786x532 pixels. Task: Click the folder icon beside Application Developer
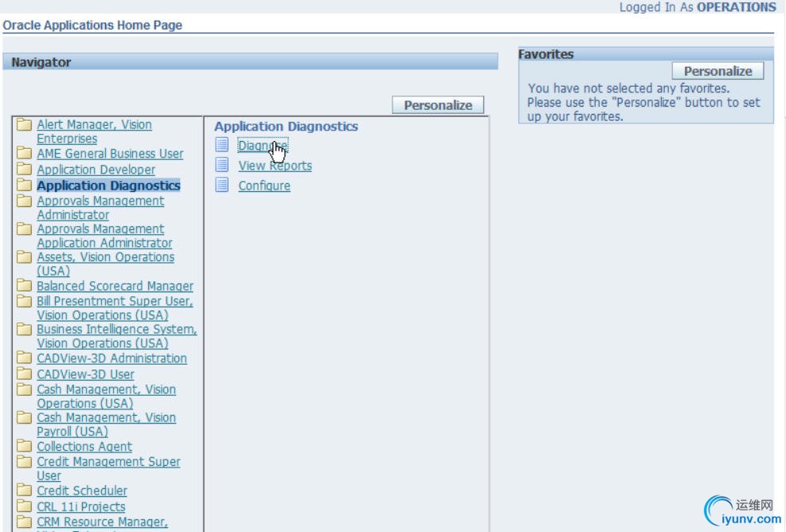click(x=24, y=169)
